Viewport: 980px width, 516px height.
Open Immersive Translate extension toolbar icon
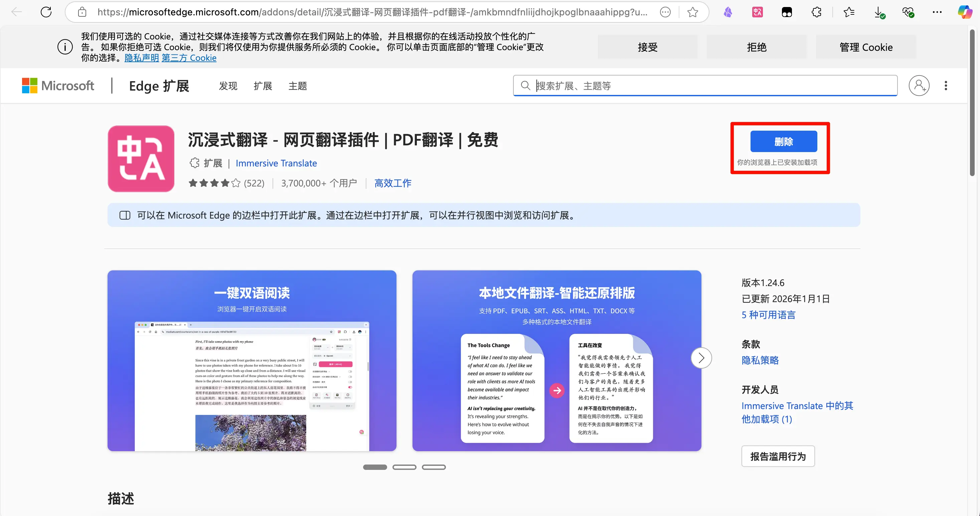click(x=757, y=12)
